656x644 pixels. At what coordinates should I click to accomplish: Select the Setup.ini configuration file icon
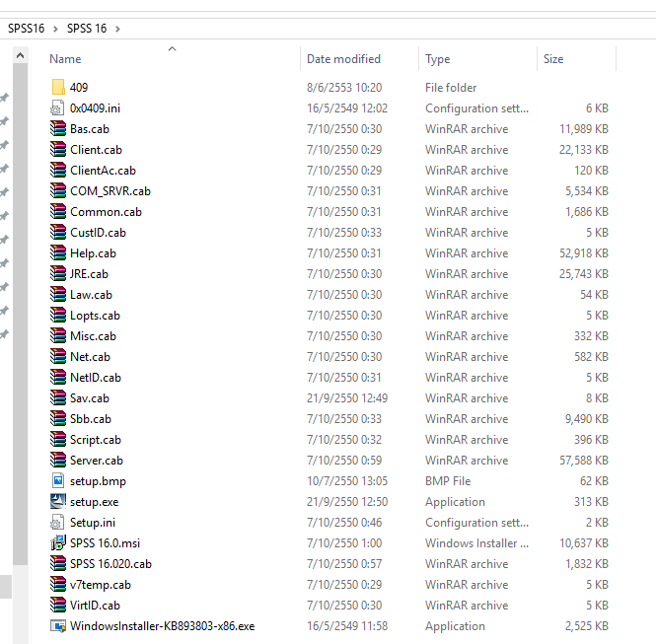[x=57, y=523]
